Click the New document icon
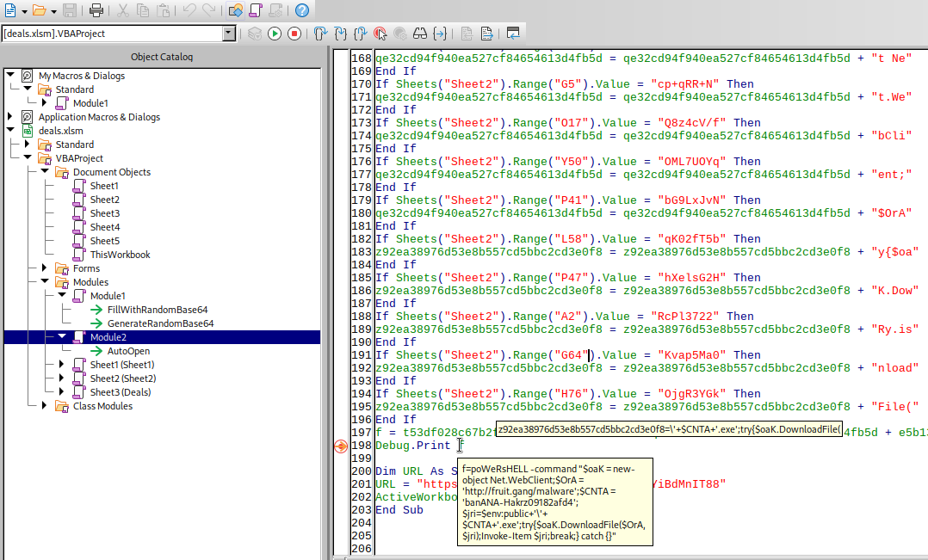This screenshot has height=560, width=928. pyautogui.click(x=10, y=10)
